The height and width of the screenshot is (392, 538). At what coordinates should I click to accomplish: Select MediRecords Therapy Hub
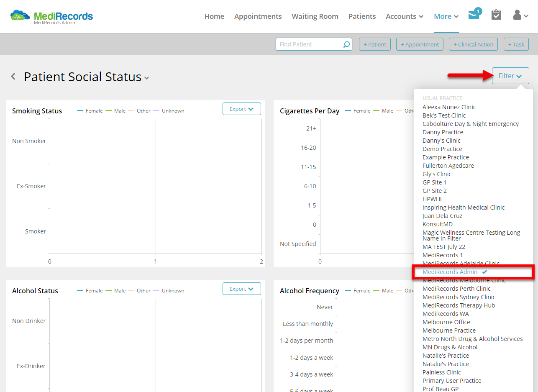click(x=459, y=305)
